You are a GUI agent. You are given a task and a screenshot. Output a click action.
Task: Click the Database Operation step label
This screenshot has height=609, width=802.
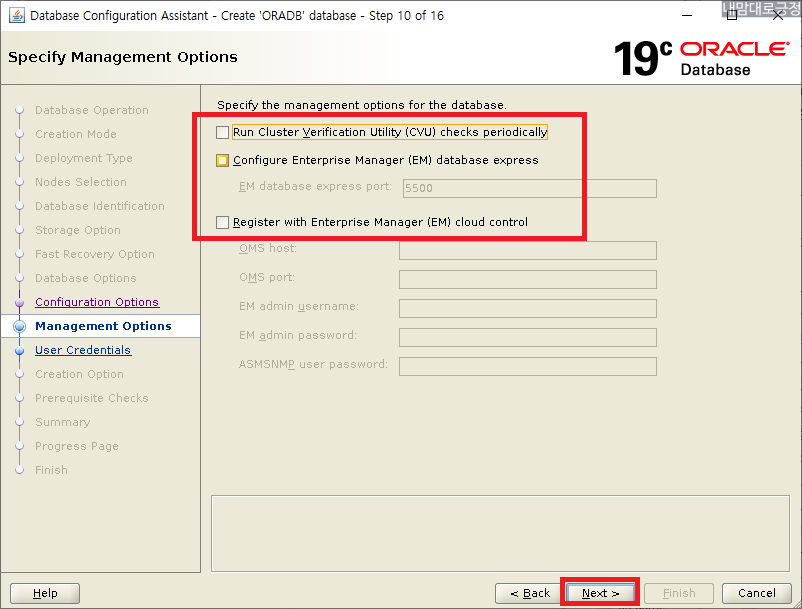point(92,110)
